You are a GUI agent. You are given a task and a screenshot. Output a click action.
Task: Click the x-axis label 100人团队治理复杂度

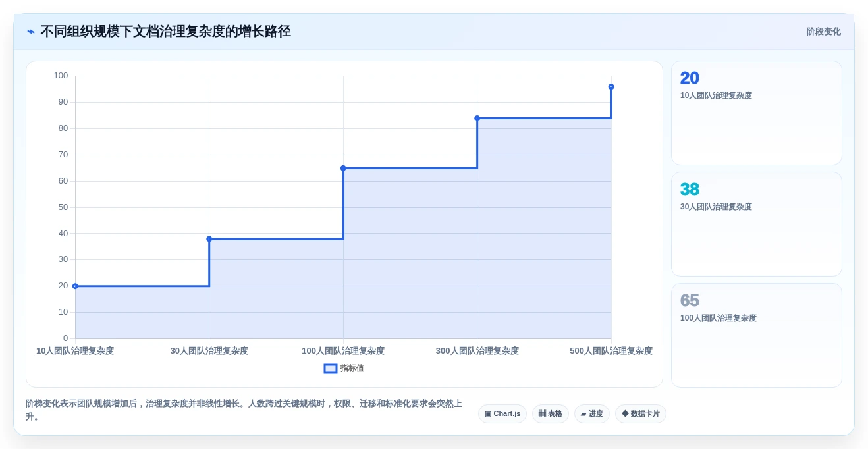343,351
